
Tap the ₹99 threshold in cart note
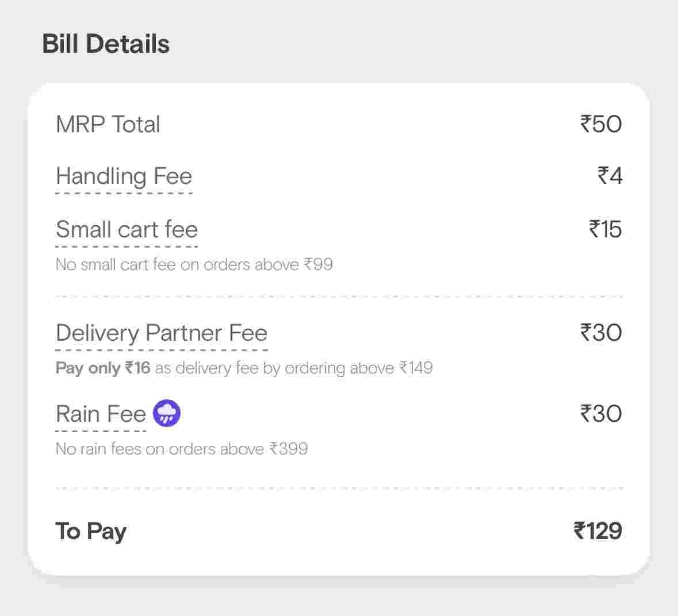(318, 265)
